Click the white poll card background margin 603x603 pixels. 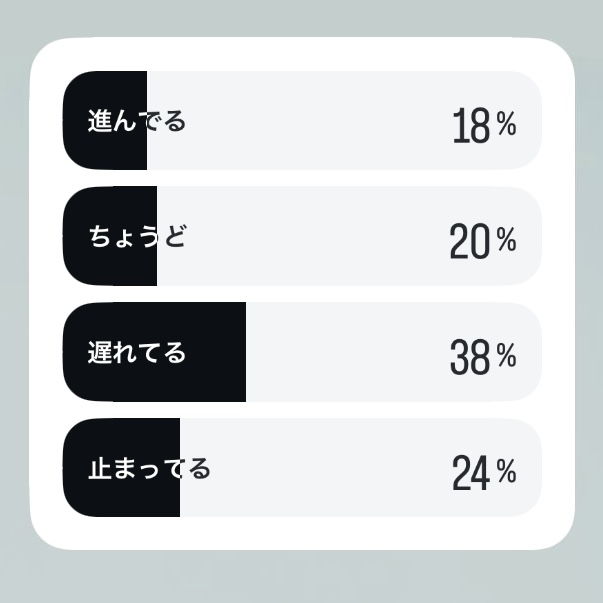302,534
